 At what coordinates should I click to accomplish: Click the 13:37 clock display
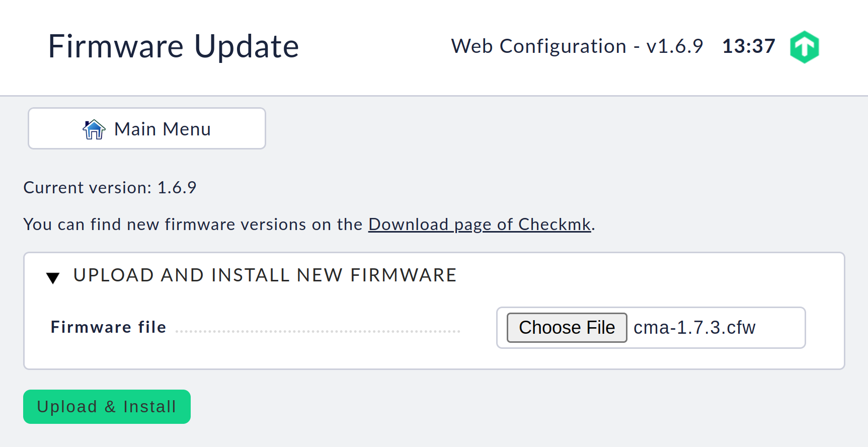748,46
